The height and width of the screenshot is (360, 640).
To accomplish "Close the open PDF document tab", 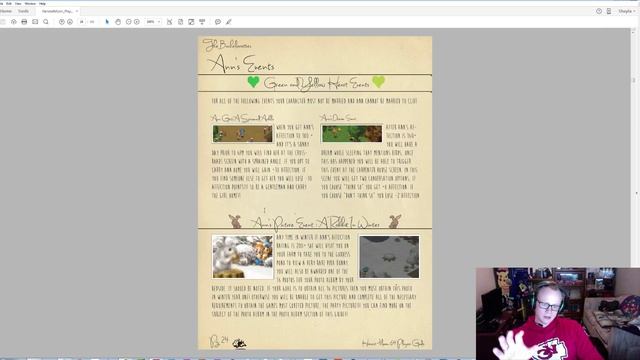I will coord(77,11).
